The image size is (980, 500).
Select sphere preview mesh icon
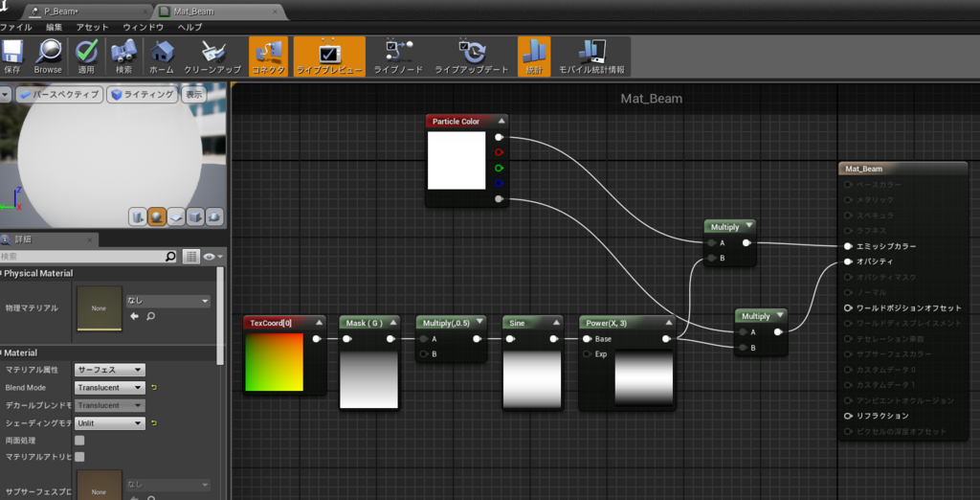(157, 216)
